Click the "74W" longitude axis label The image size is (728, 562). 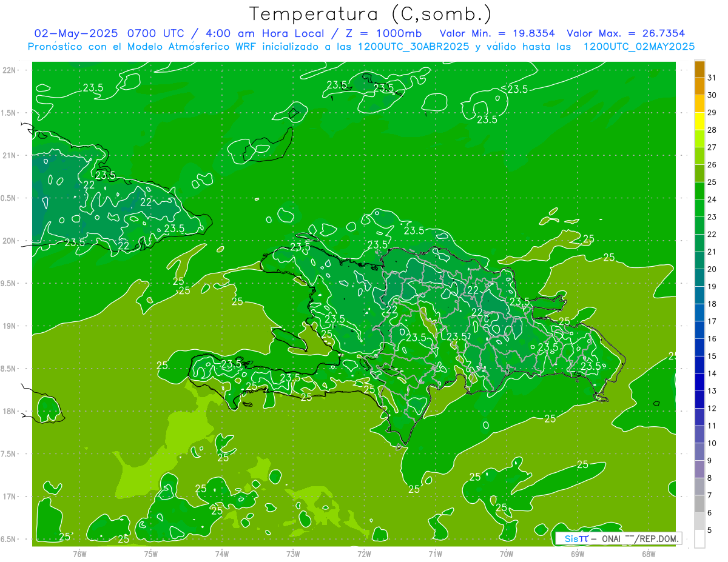pyautogui.click(x=222, y=554)
